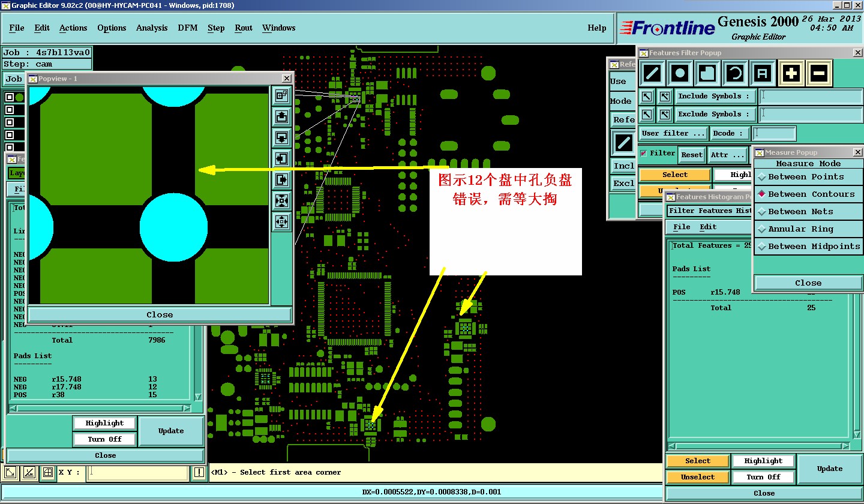This screenshot has width=864, height=504.
Task: Open the Analysis menu
Action: tap(152, 28)
